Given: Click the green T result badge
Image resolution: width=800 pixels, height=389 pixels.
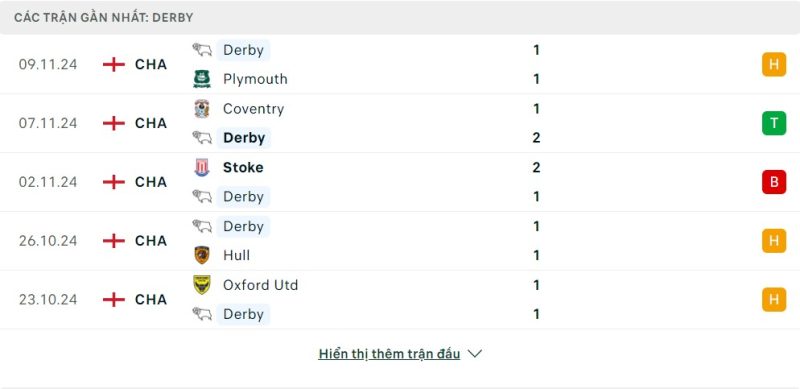Looking at the screenshot, I should [x=774, y=123].
